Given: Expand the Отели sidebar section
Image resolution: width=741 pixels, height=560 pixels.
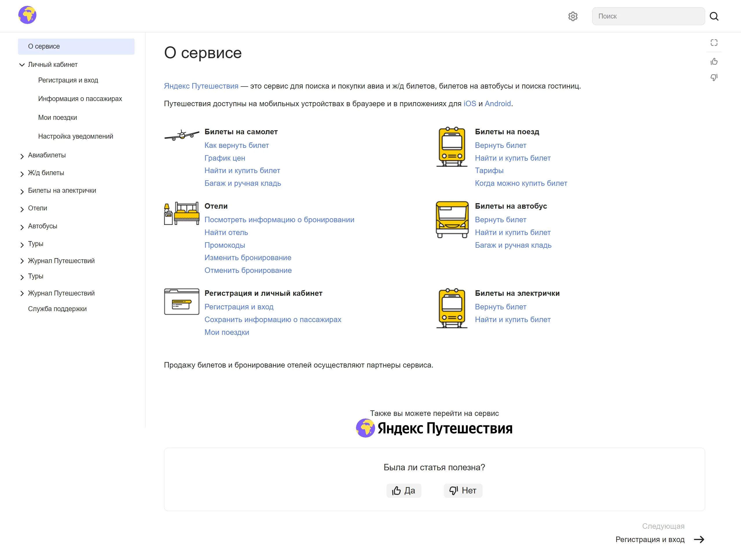Looking at the screenshot, I should click(x=22, y=209).
